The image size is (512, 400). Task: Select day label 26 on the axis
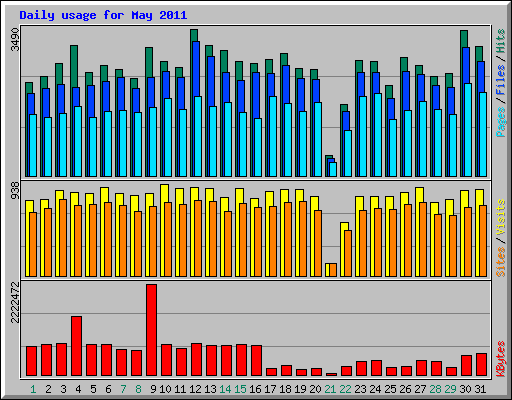[405, 389]
